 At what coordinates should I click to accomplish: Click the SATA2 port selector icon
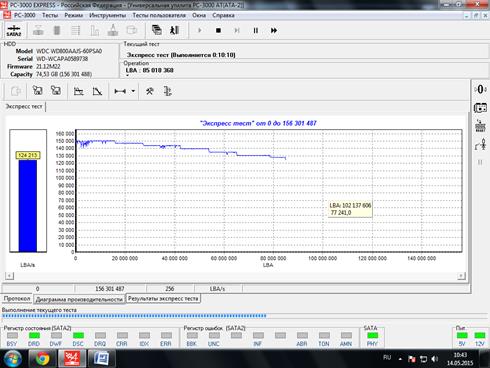coord(14,30)
